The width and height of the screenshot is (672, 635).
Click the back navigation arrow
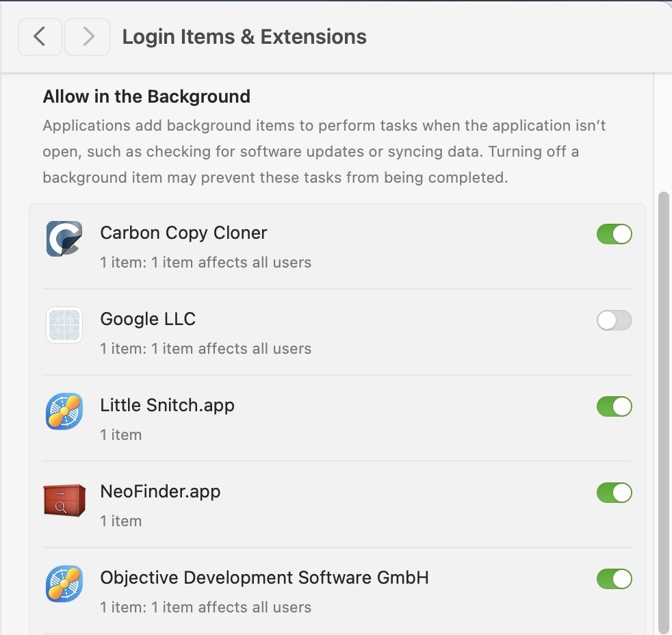click(40, 37)
